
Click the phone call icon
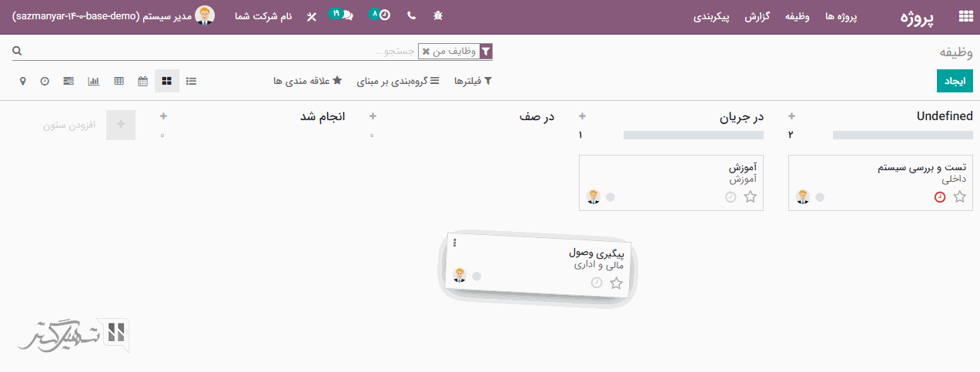point(411,15)
